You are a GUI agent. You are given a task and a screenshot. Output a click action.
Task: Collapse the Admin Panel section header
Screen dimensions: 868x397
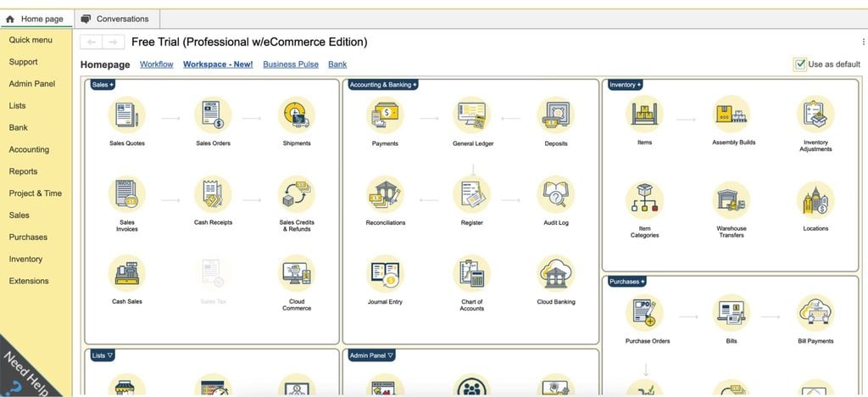[371, 355]
